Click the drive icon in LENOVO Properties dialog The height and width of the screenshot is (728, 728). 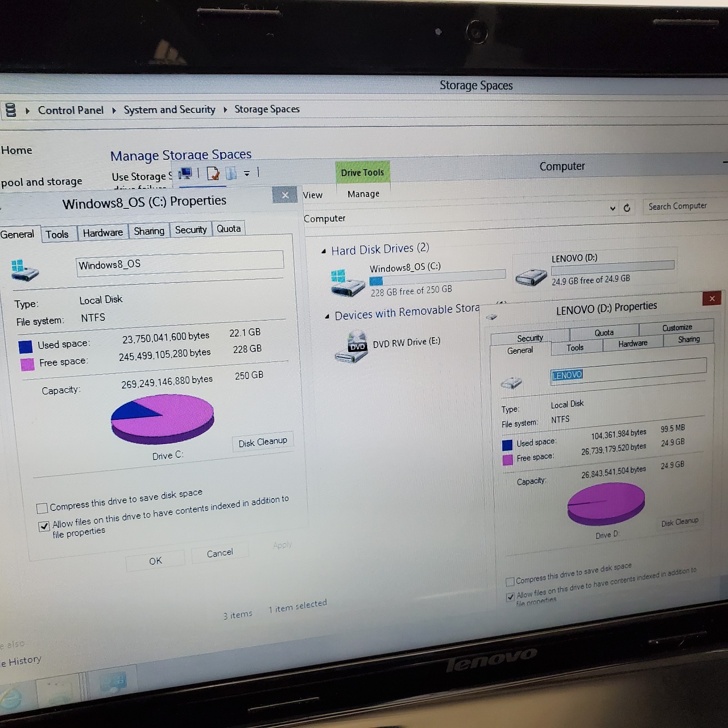point(511,383)
